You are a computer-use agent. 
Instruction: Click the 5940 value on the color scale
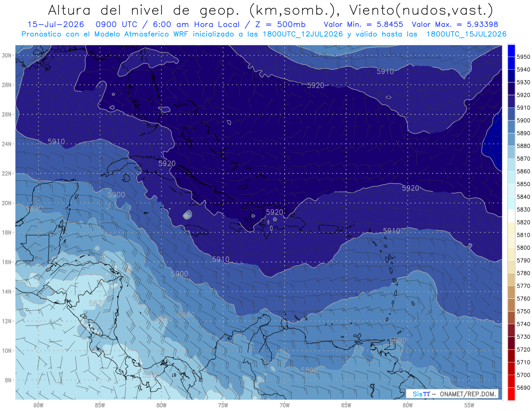click(524, 70)
